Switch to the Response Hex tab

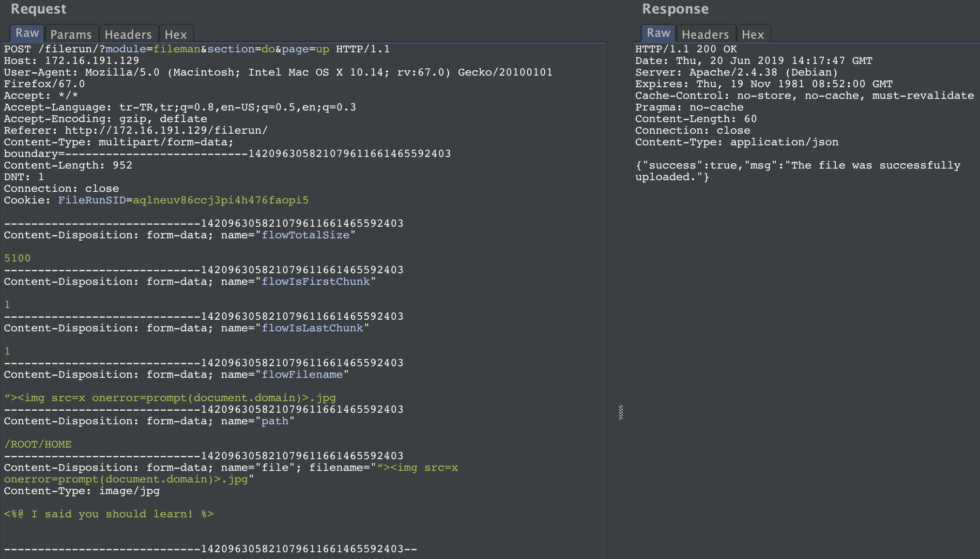click(x=752, y=34)
